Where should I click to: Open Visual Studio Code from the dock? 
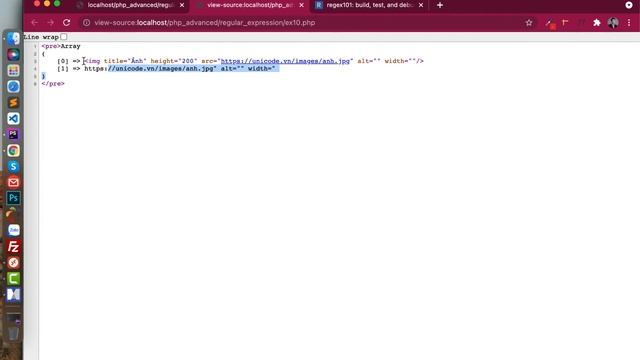tap(13, 118)
